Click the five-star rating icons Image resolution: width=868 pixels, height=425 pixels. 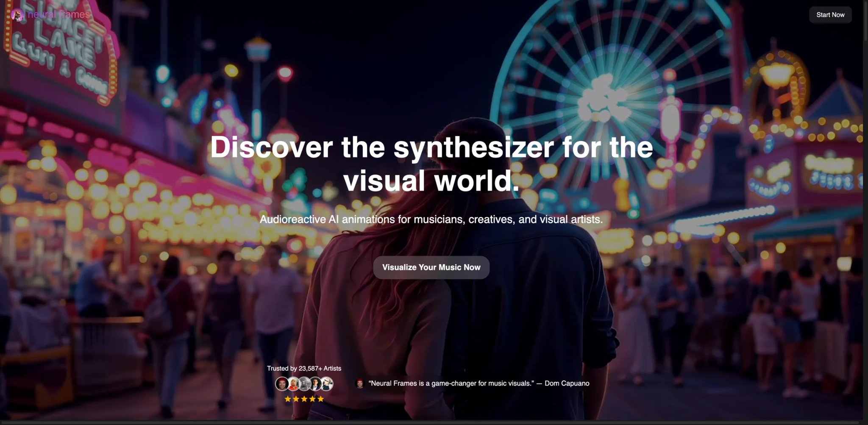click(304, 399)
